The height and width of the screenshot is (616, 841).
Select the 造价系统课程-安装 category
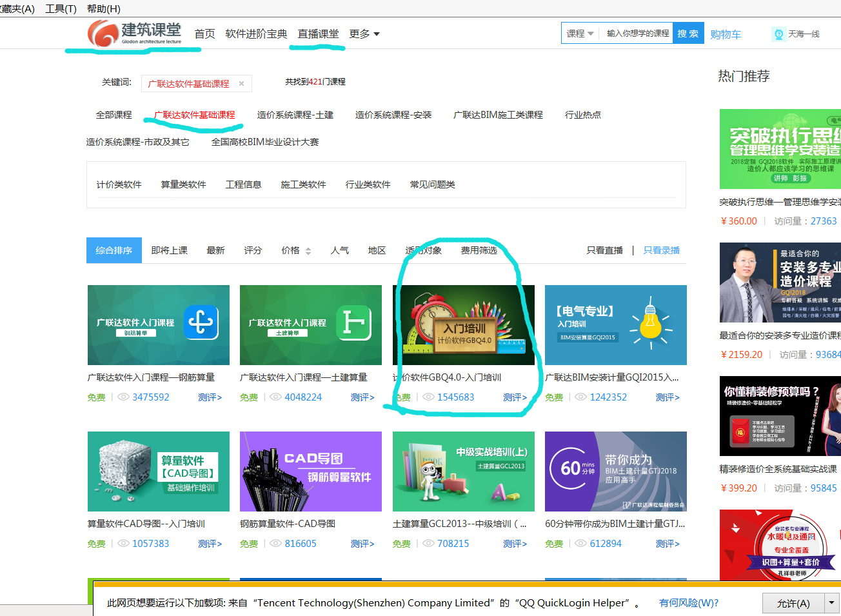tap(393, 115)
